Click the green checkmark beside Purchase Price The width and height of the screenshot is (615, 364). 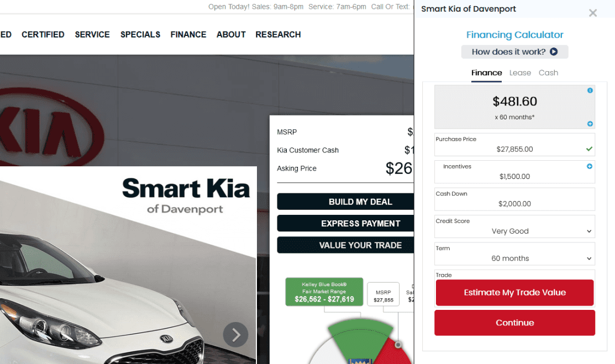pos(589,149)
